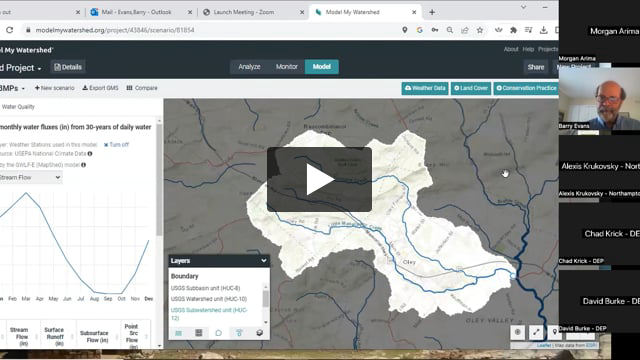Switch to the Monitor tab
The width and height of the screenshot is (640, 360).
[287, 67]
